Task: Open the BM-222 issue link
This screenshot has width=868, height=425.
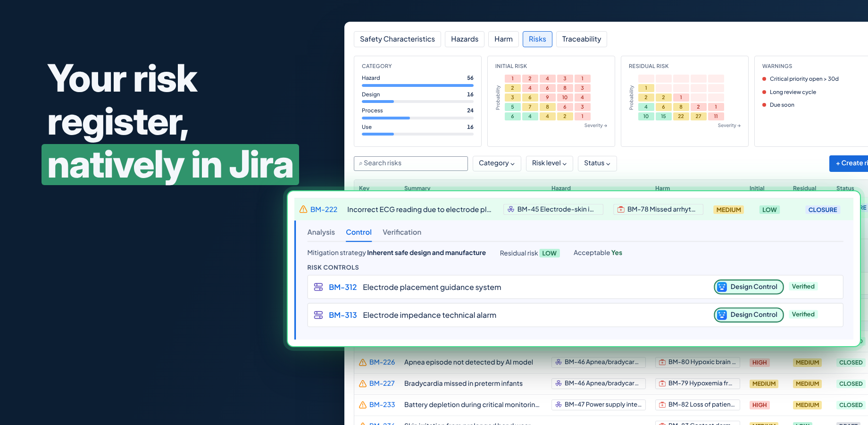Action: (x=324, y=210)
